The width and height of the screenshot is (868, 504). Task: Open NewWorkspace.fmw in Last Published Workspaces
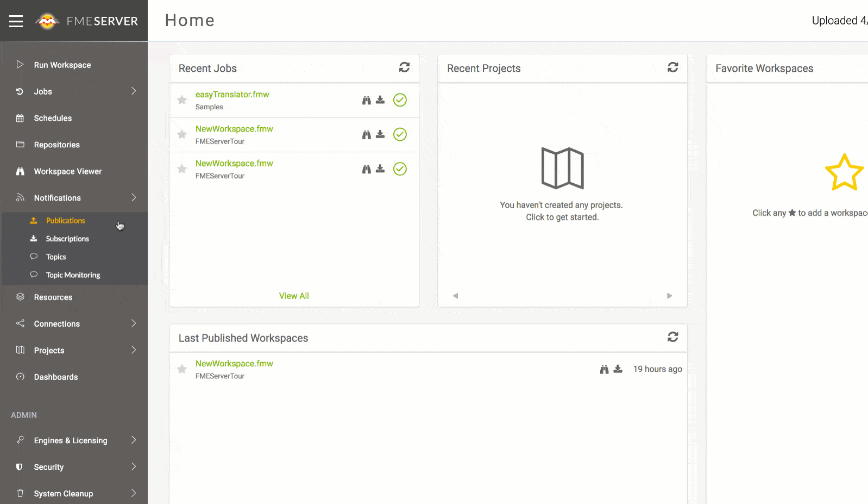tap(234, 364)
